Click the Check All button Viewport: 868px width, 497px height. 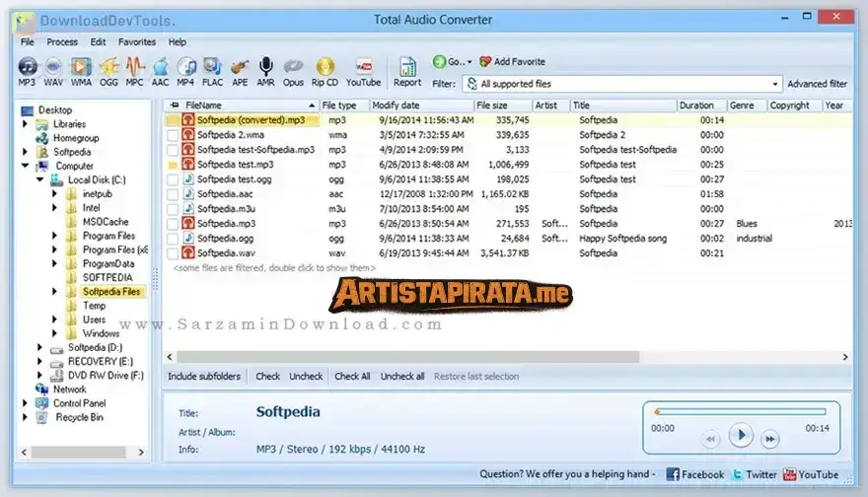(352, 377)
